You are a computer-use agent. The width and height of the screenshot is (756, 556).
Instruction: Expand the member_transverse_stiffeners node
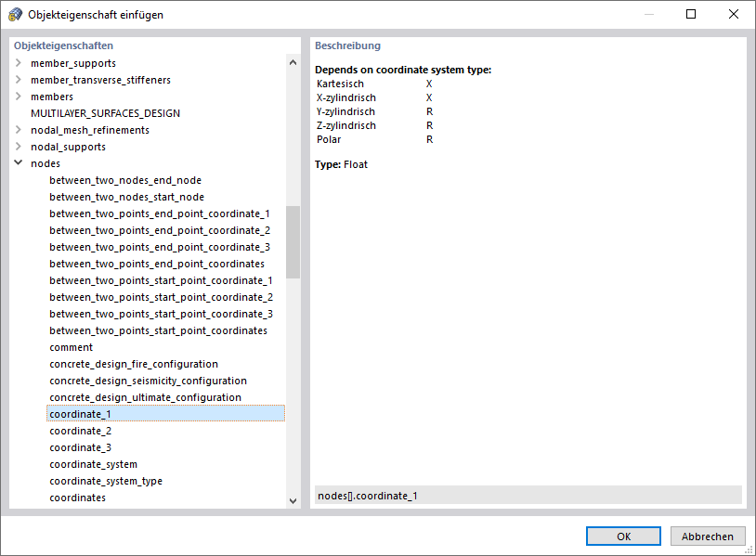[19, 80]
